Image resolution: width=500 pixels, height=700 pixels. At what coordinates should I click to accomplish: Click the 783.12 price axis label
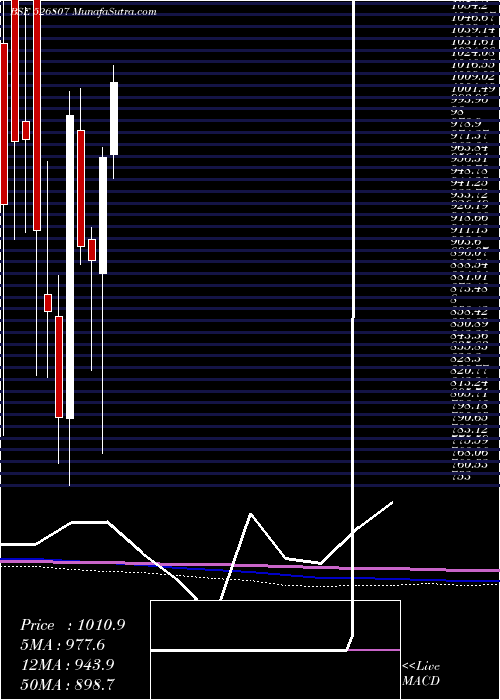(x=470, y=431)
